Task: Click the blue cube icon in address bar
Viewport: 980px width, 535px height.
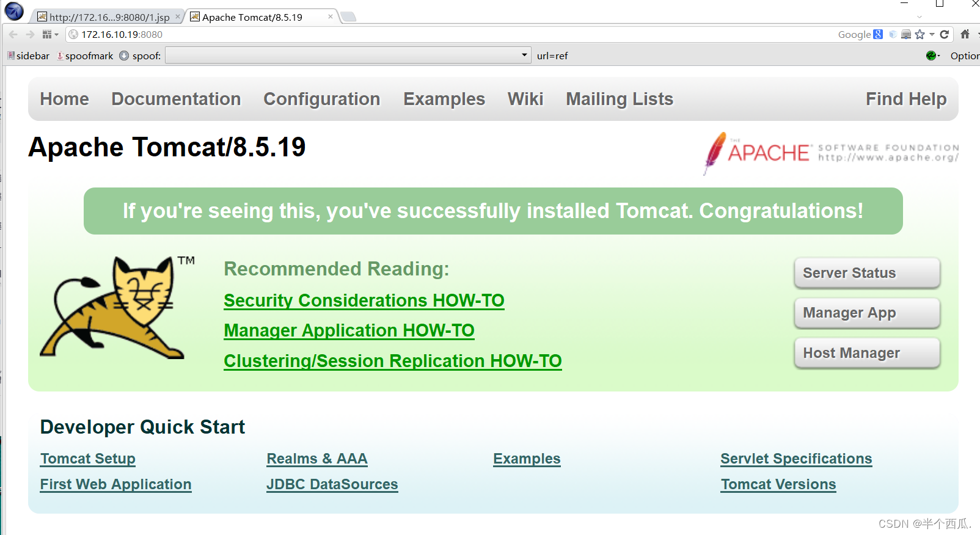Action: click(893, 35)
